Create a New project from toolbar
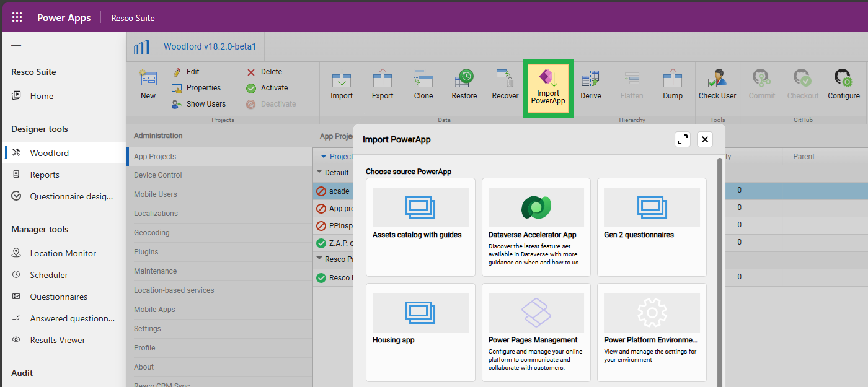Viewport: 868px width, 387px height. [x=148, y=84]
